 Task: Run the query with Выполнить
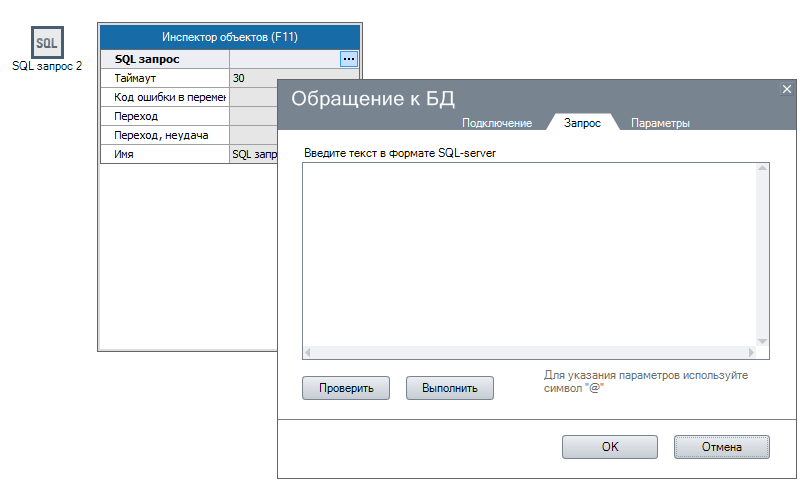coord(449,388)
